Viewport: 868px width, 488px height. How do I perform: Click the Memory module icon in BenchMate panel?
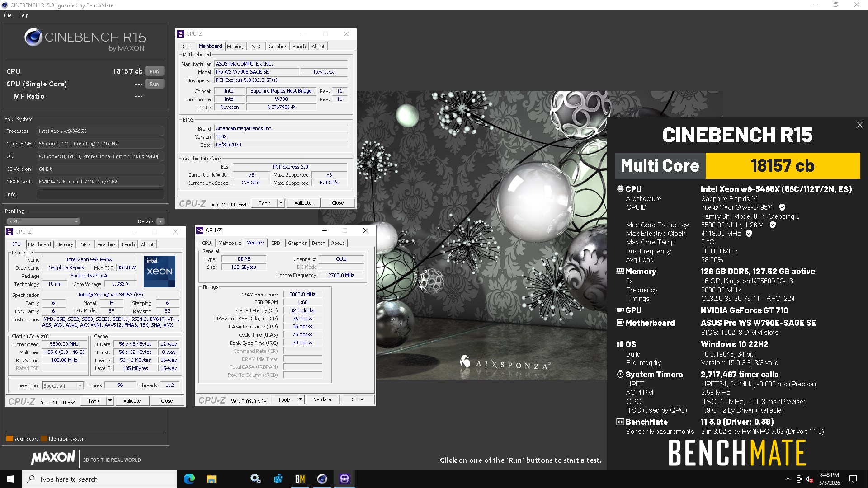(x=620, y=272)
